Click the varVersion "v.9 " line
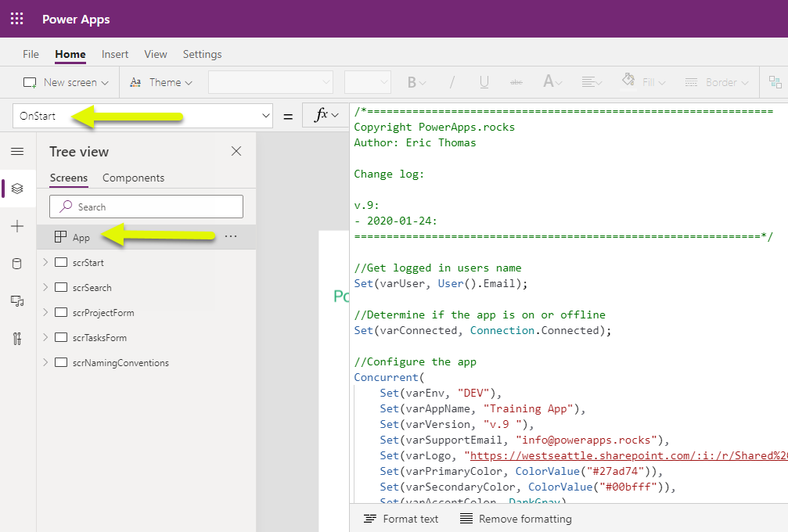 pos(457,425)
